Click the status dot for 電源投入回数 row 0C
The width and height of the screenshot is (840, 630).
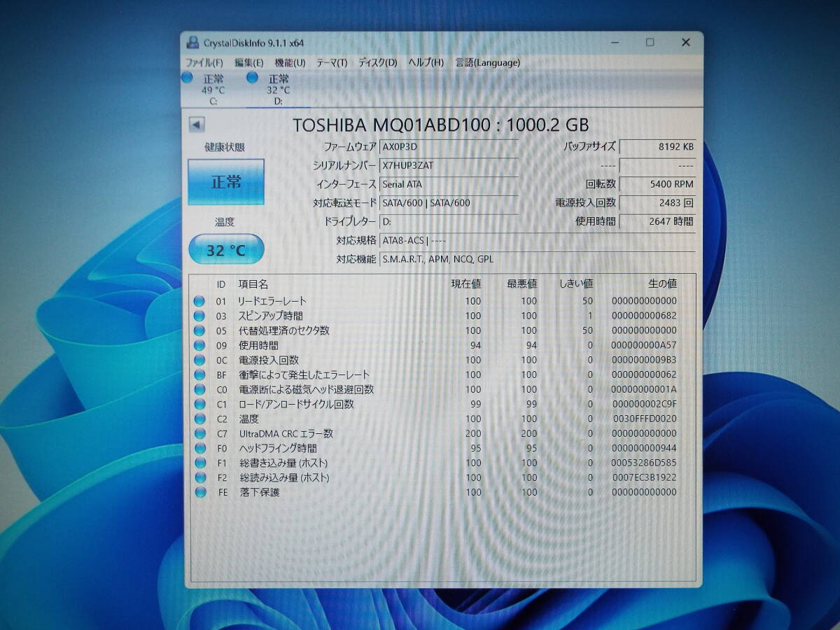(199, 360)
